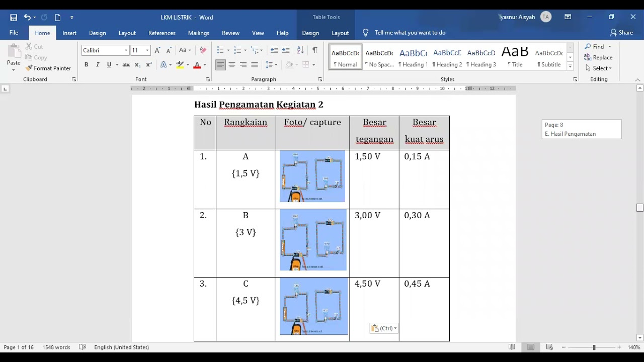644x362 pixels.
Task: Sort the selected text
Action: (300, 50)
